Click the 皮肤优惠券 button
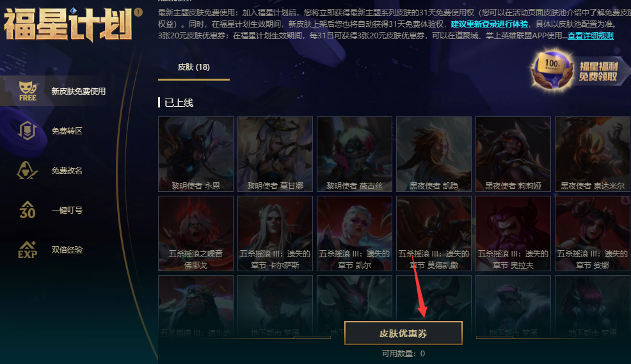Screen dimensions: 631x364 (x=403, y=333)
